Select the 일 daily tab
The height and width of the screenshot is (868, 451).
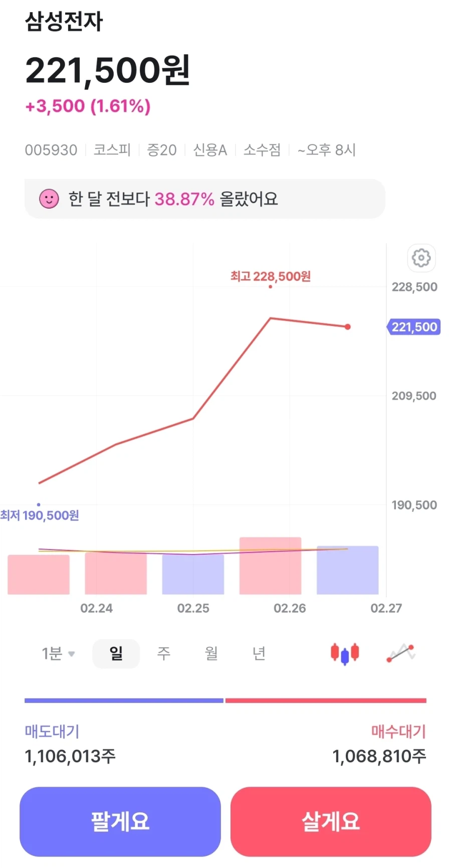(x=116, y=654)
